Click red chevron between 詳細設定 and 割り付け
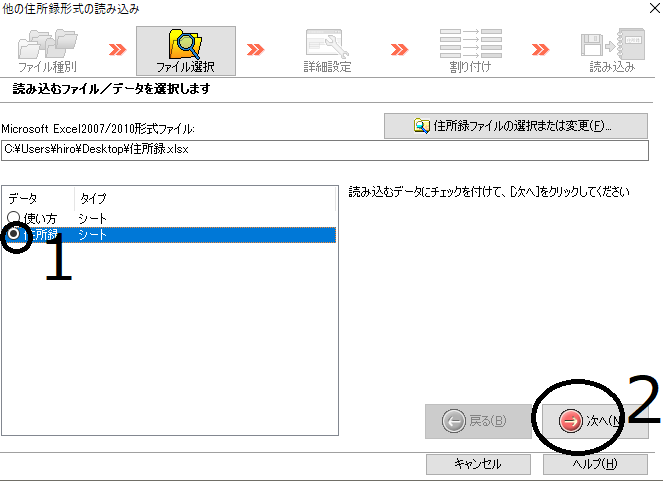 [399, 48]
